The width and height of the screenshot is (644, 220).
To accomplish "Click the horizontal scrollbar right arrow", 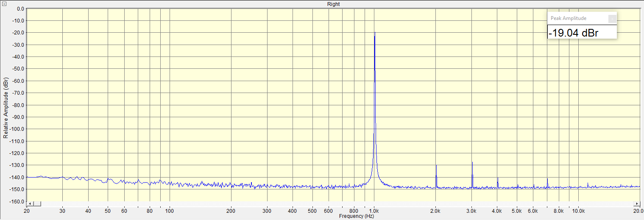I will [637, 203].
